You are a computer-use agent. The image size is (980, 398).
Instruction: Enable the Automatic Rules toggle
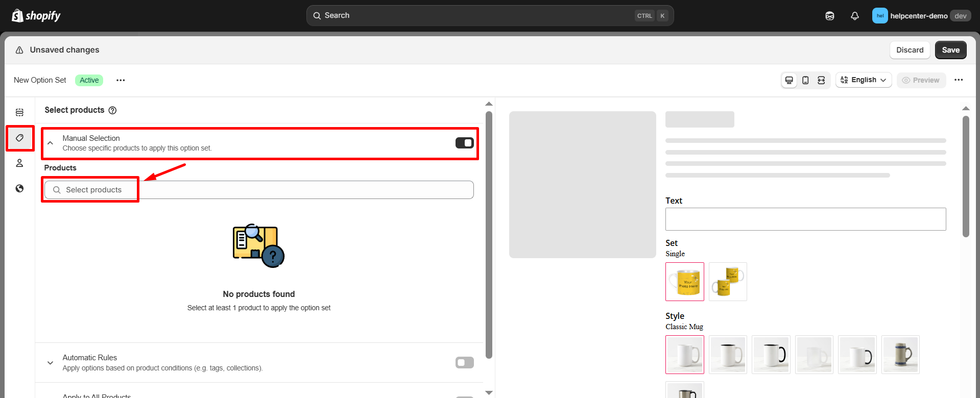click(464, 363)
